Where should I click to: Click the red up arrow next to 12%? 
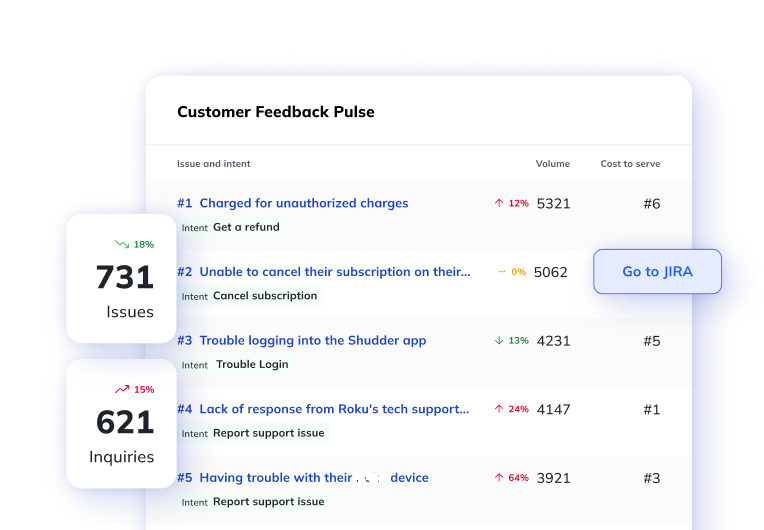tap(499, 203)
